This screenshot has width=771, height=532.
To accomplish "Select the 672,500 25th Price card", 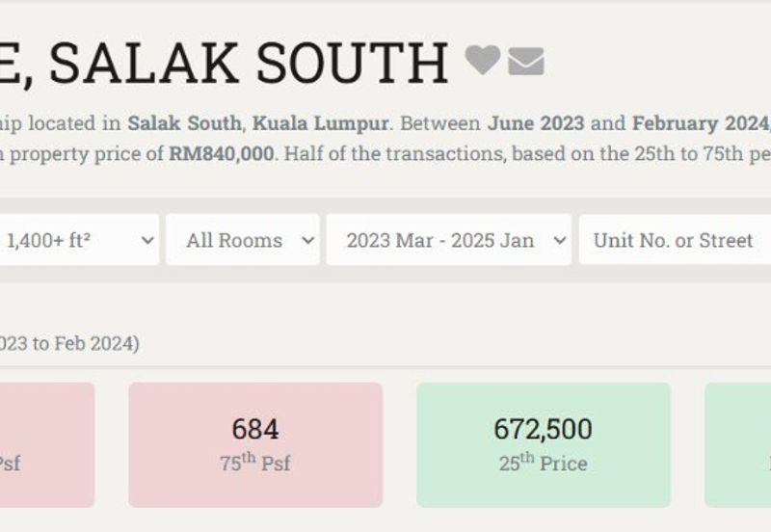I will 543,444.
